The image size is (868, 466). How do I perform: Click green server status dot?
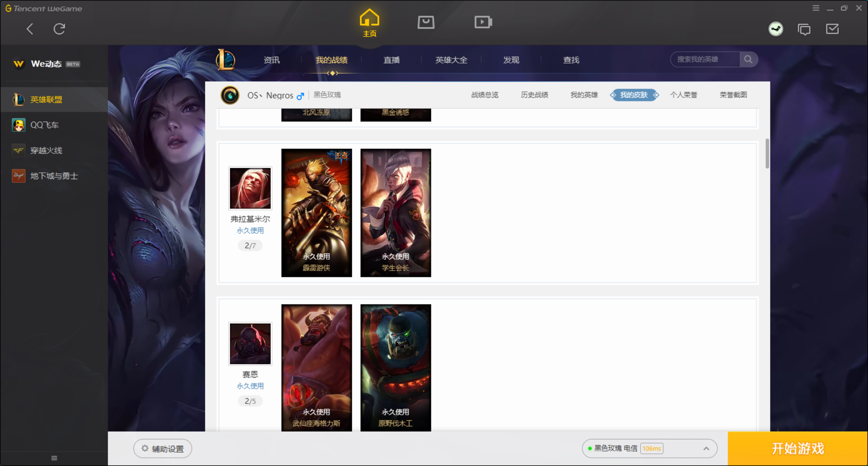point(590,448)
